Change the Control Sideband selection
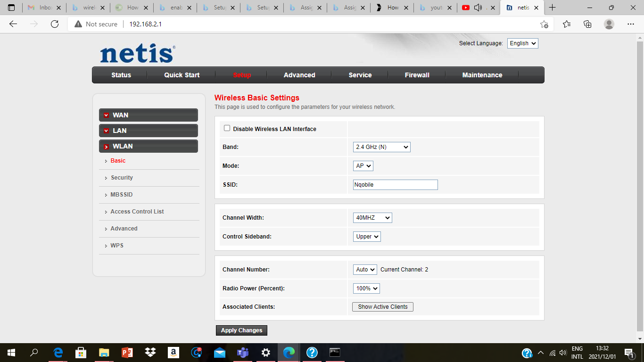The width and height of the screenshot is (644, 362). coord(367,237)
